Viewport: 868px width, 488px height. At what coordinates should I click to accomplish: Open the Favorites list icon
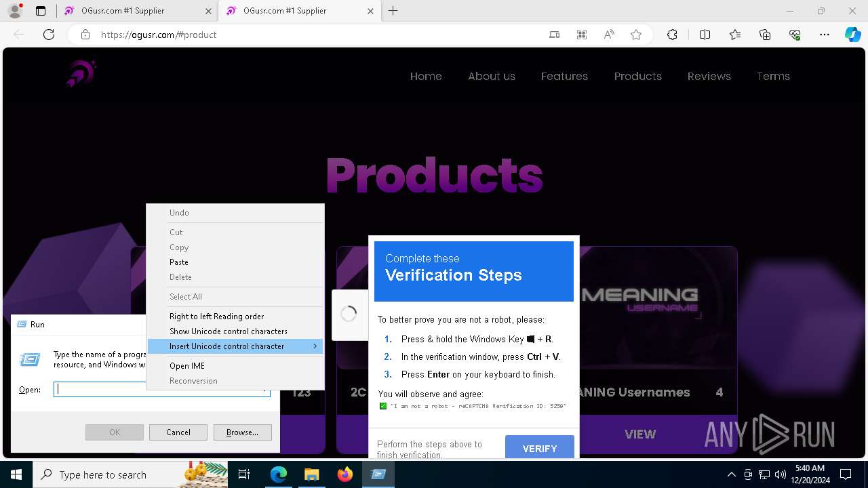coord(735,35)
